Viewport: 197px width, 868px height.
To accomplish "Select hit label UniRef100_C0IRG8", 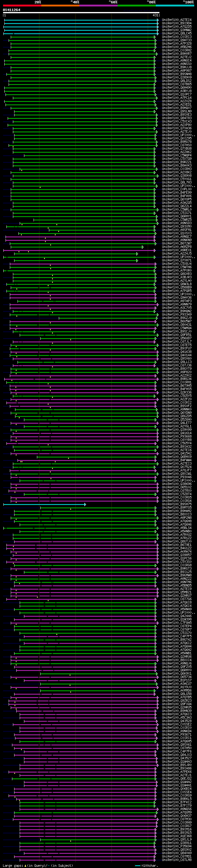I will [x=177, y=565].
